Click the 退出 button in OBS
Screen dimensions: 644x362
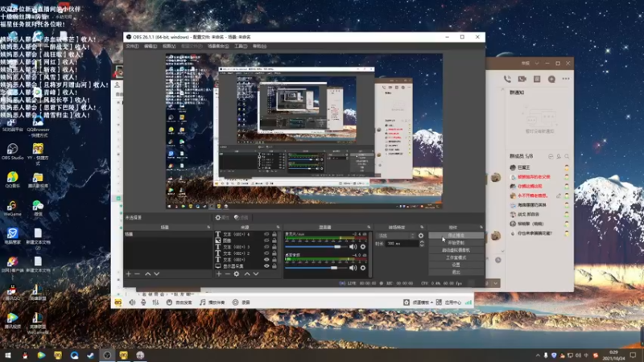[456, 272]
